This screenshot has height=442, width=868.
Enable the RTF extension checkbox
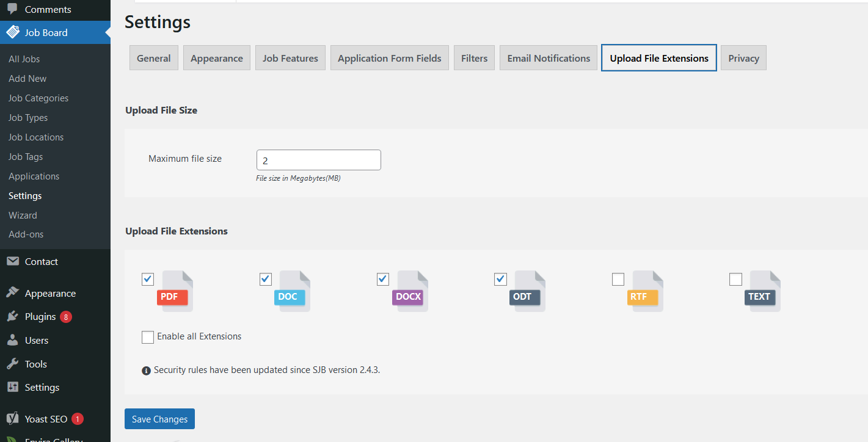pyautogui.click(x=618, y=279)
